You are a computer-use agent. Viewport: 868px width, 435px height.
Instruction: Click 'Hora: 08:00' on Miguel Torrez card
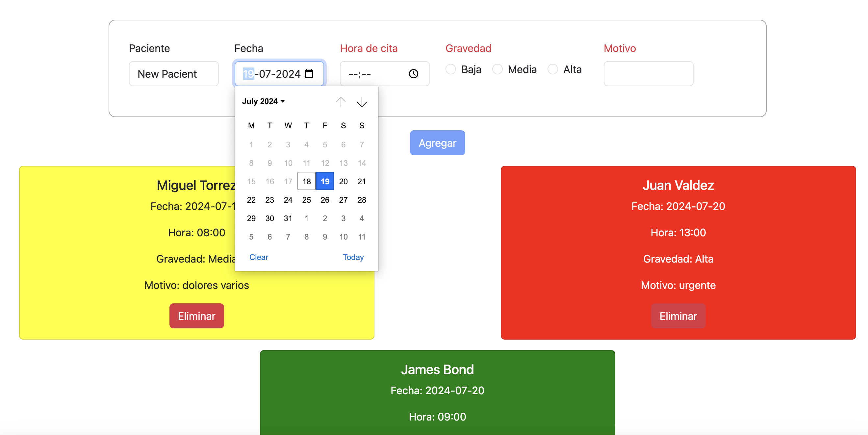196,233
